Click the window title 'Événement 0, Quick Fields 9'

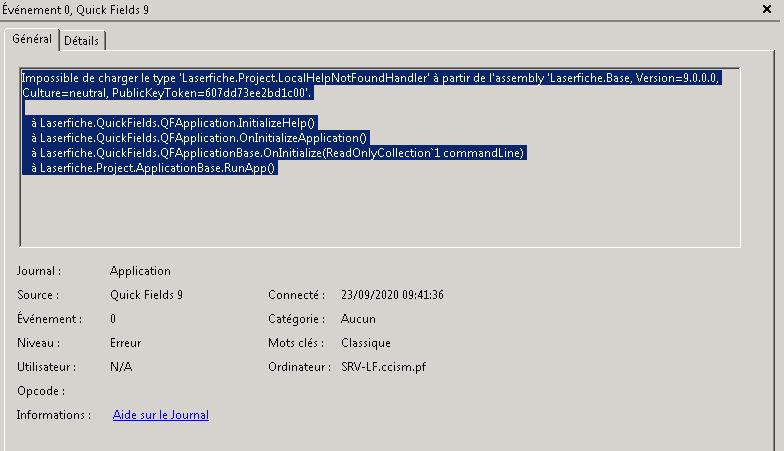(x=76, y=10)
